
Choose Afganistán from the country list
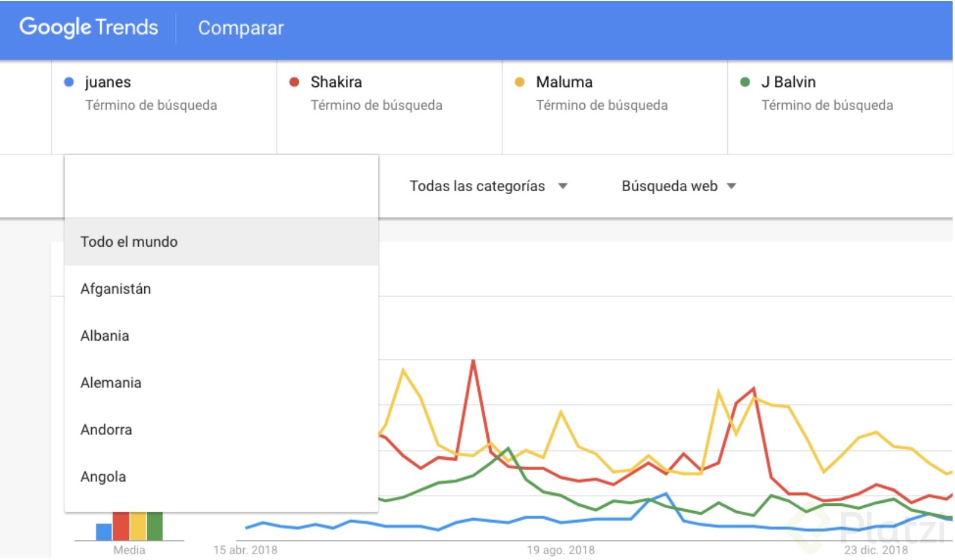coord(221,289)
